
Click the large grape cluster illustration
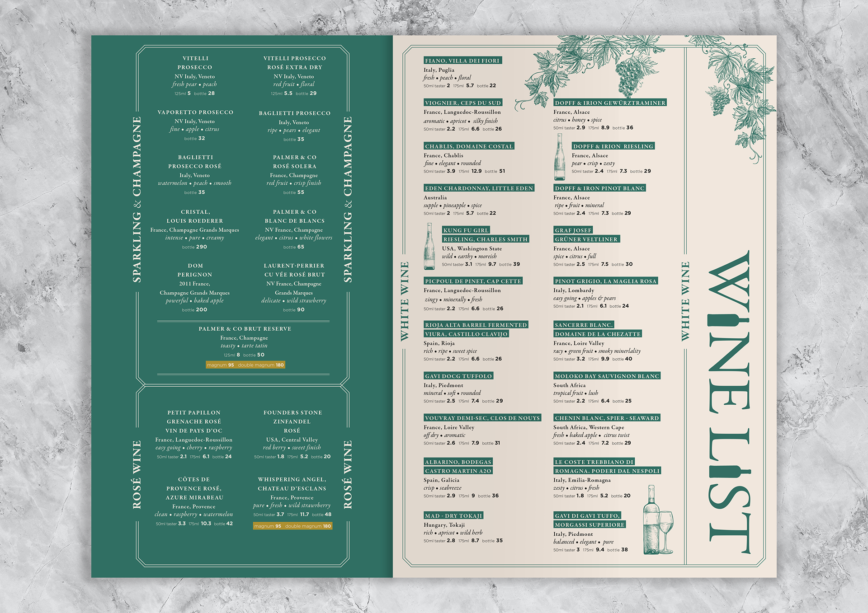(628, 78)
